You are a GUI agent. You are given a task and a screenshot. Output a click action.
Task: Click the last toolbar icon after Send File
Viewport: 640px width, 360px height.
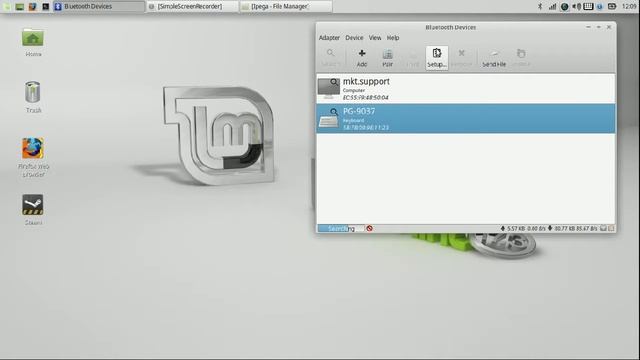(521, 53)
